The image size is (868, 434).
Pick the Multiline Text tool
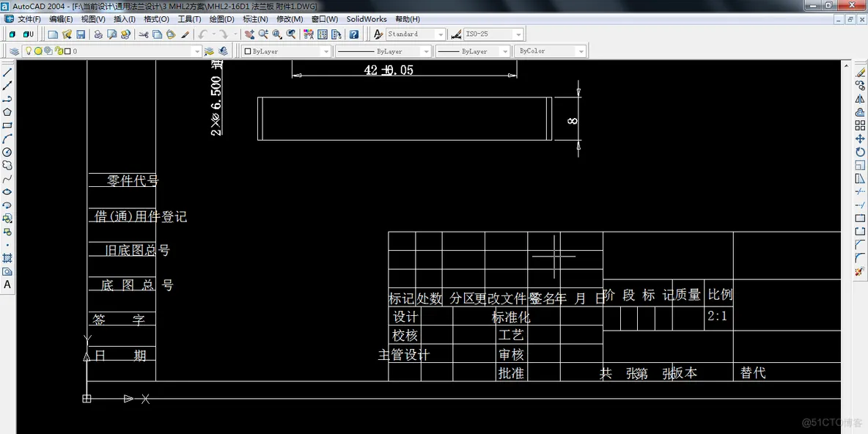coord(7,284)
